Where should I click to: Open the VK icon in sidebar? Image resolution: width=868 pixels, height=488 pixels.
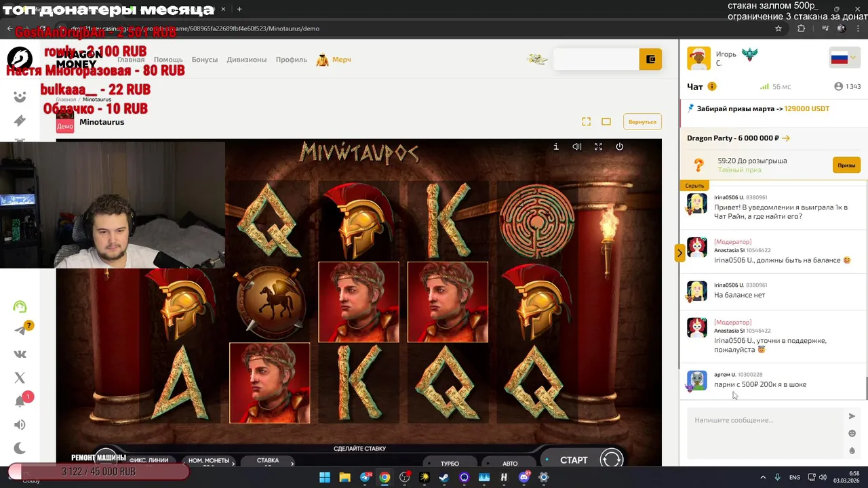click(20, 354)
